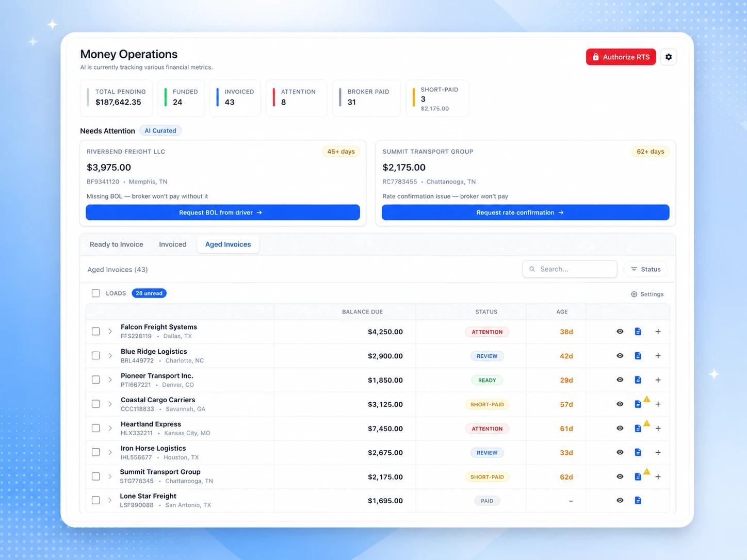Expand the Coastal Cargo Carriers row chevron
The height and width of the screenshot is (560, 747).
[x=110, y=404]
